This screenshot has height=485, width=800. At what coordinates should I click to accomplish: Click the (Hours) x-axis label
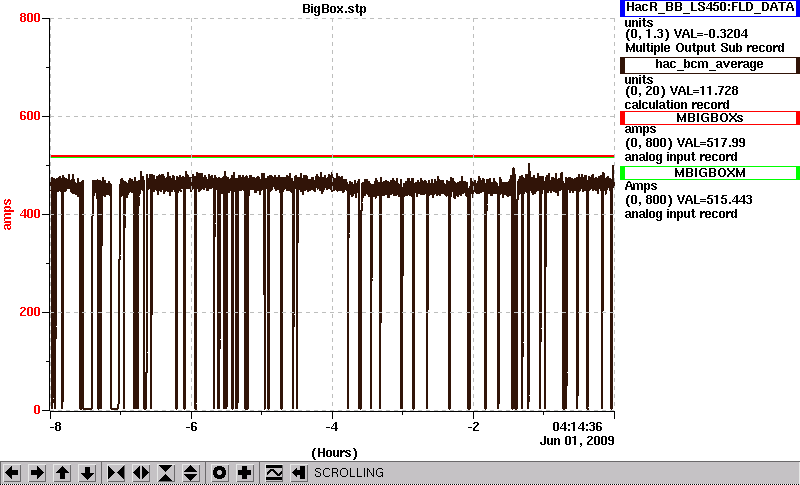(x=334, y=453)
